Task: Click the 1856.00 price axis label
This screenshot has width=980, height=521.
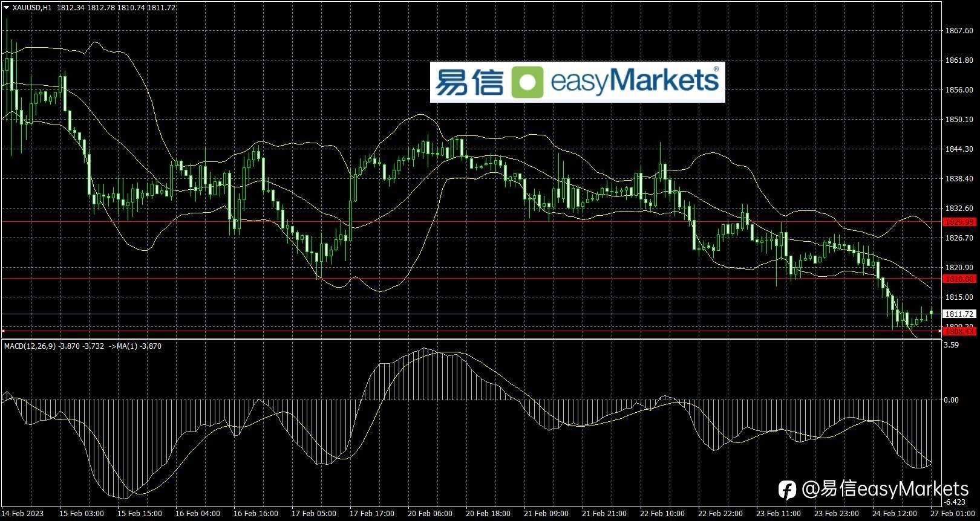Action: (x=959, y=90)
